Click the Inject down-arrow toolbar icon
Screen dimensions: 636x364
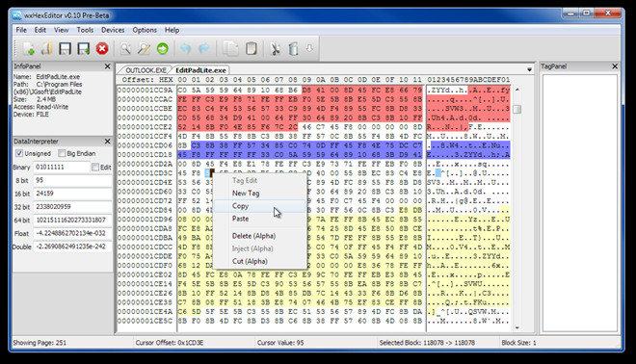[x=309, y=48]
